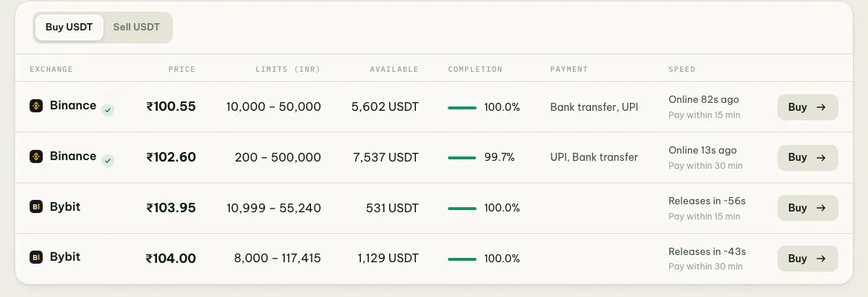Click the 5,602 USDT available amount

point(385,107)
